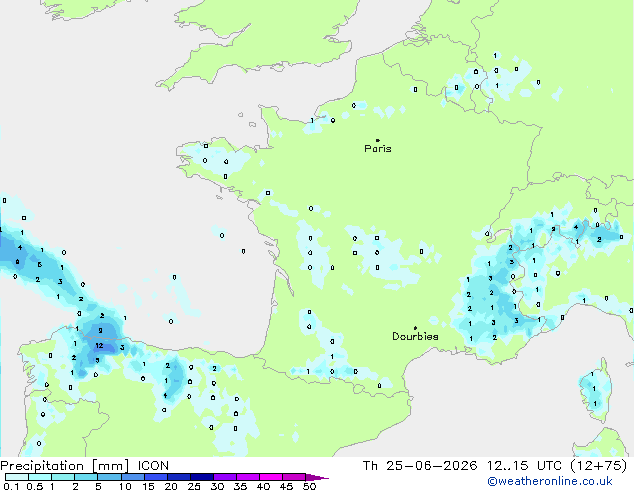This screenshot has height=490, width=634.
Task: Click the legend label '0.1'
Action: coord(11,486)
